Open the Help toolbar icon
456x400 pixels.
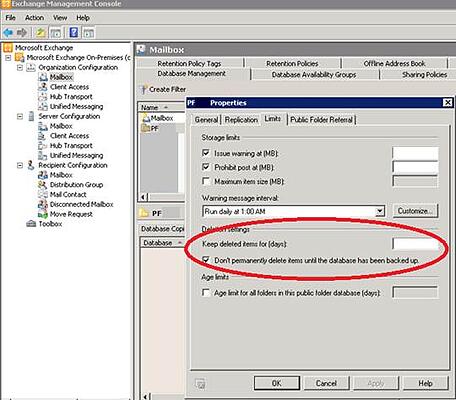tap(74, 32)
